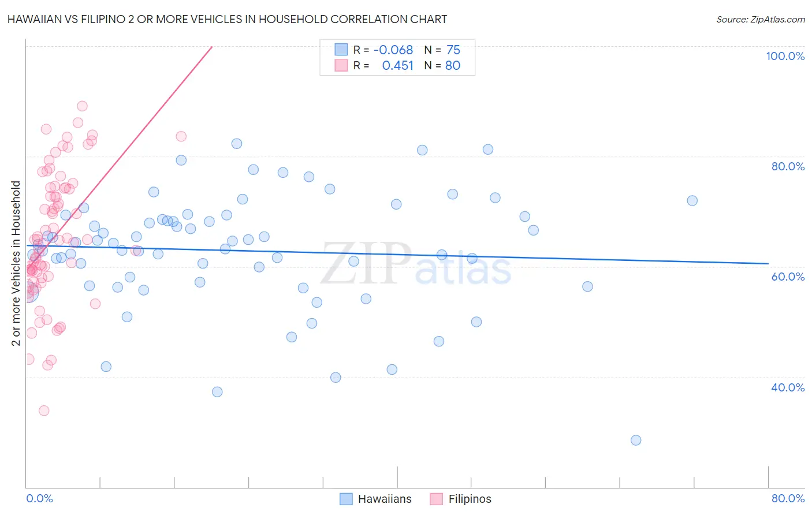Click the blue swatch beside R = -0.068
This screenshot has width=812, height=515.
[x=341, y=50]
